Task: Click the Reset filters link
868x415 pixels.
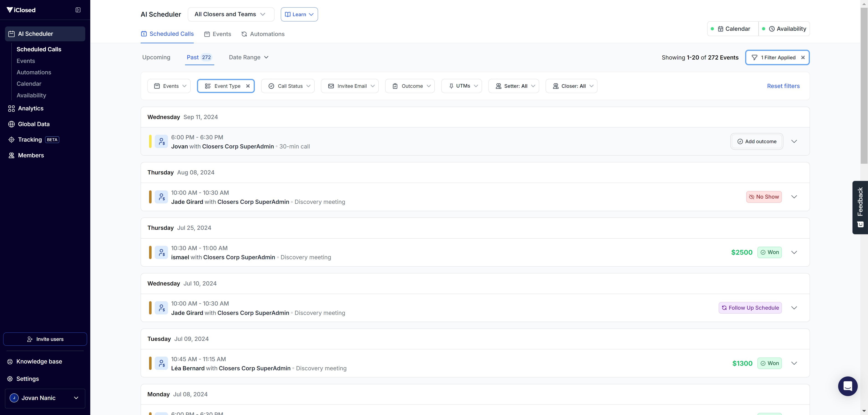Action: (x=783, y=86)
